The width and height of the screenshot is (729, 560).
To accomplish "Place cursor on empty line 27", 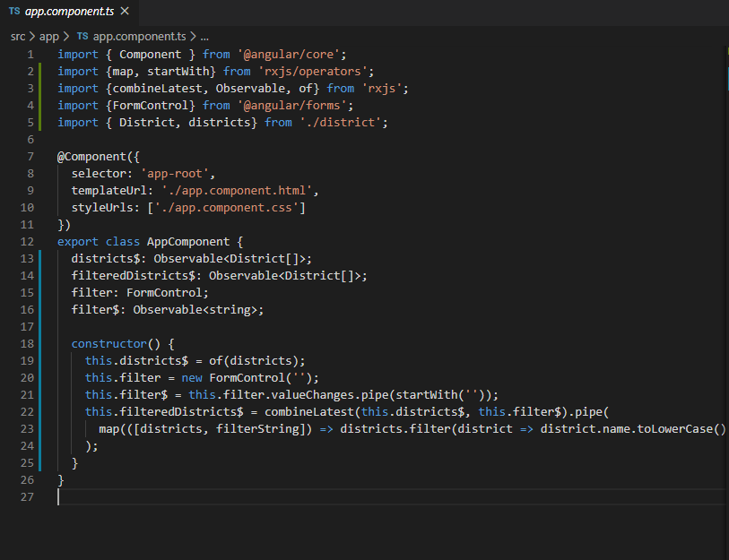I will [x=391, y=496].
